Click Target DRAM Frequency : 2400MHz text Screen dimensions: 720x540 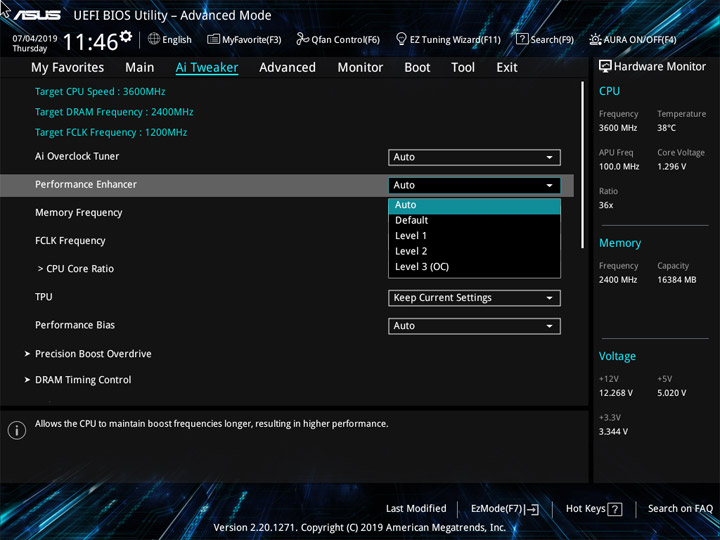pos(114,112)
